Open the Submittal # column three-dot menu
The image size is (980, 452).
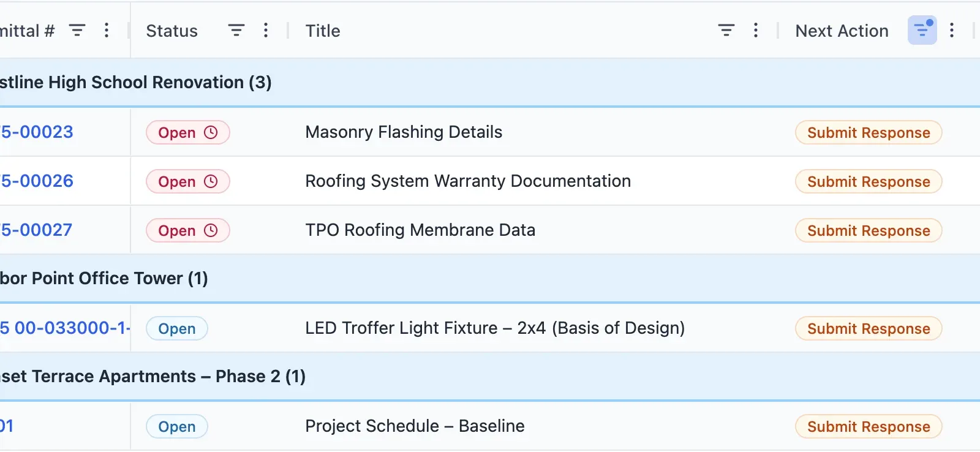107,30
